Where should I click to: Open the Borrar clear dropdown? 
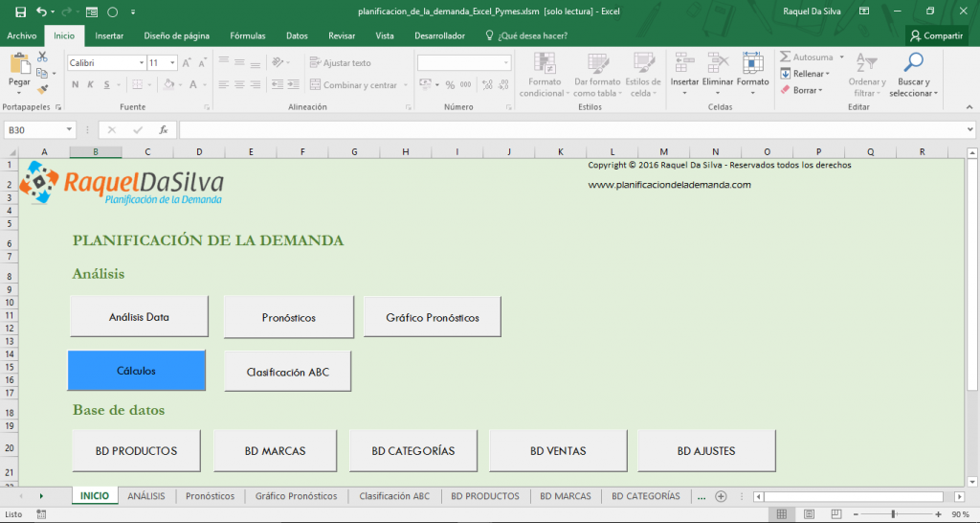pyautogui.click(x=801, y=90)
